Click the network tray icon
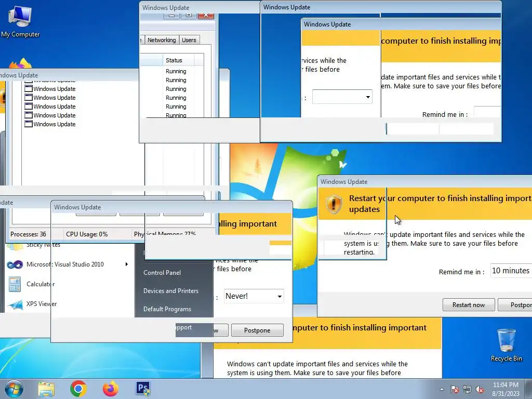The height and width of the screenshot is (399, 532). 467,389
